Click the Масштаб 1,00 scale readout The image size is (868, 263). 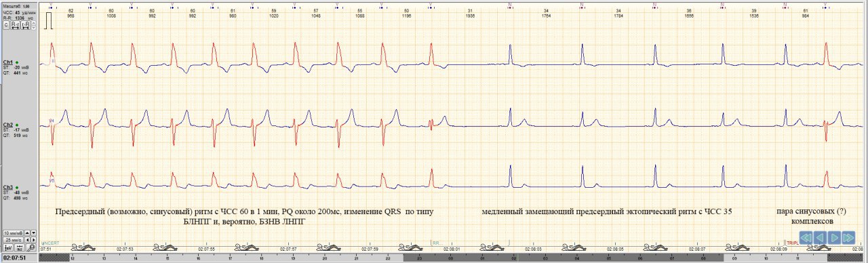coord(16,6)
